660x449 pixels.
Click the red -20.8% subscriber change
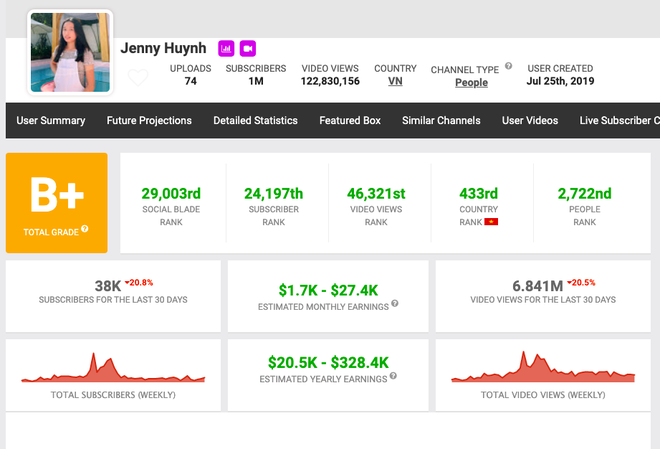139,282
